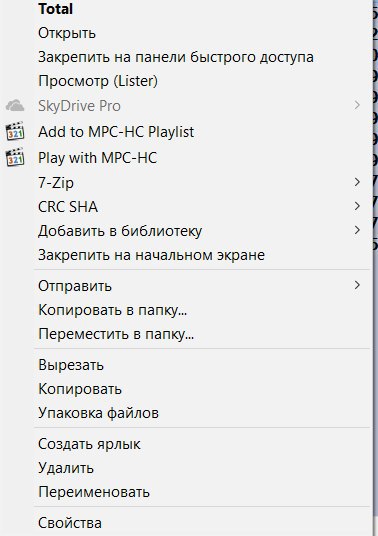This screenshot has width=378, height=536.
Task: Select Play with MPC-HC
Action: tap(97, 158)
